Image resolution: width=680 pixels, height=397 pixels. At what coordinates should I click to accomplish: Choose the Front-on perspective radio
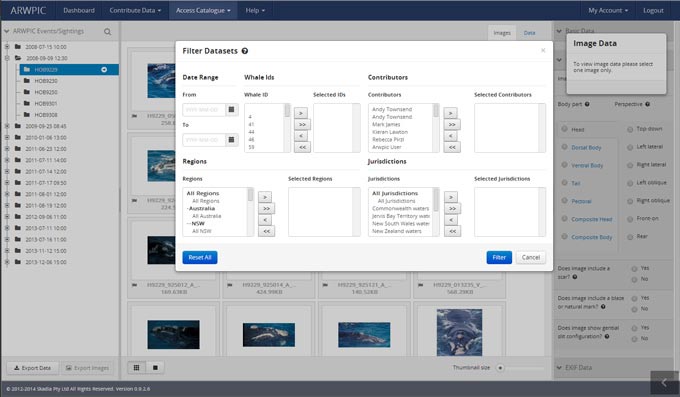(x=630, y=219)
